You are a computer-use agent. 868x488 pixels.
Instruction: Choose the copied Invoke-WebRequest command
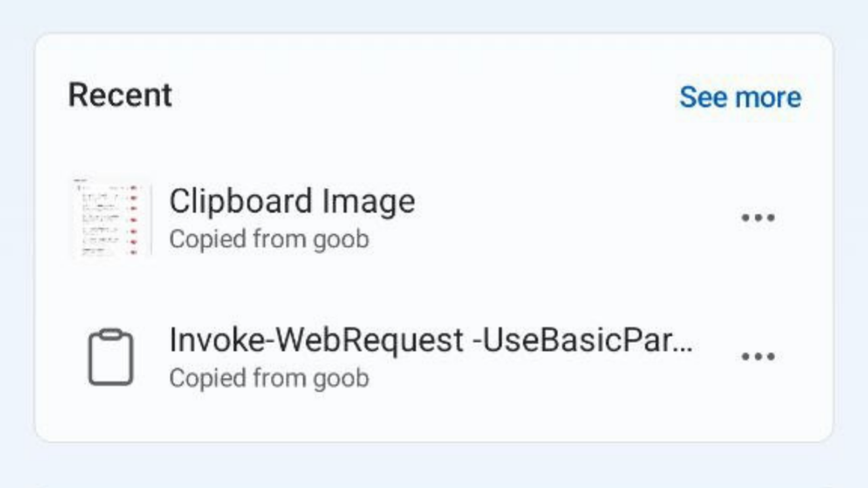431,340
